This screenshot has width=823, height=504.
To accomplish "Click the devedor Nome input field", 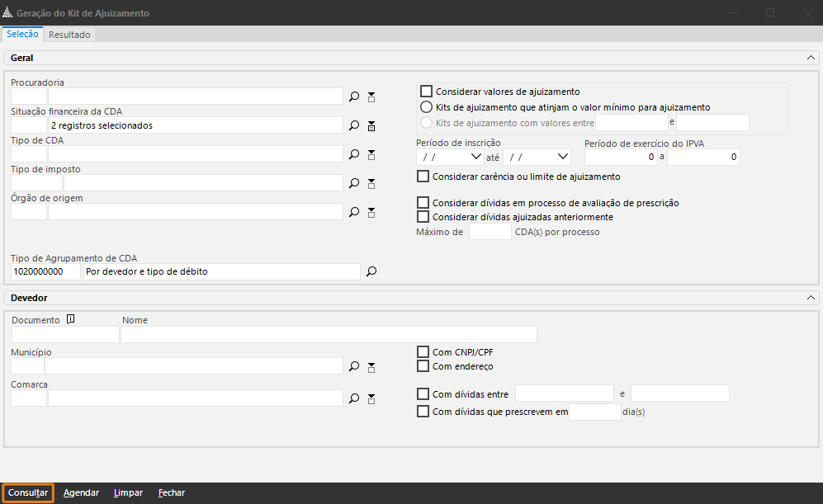I will pyautogui.click(x=329, y=334).
